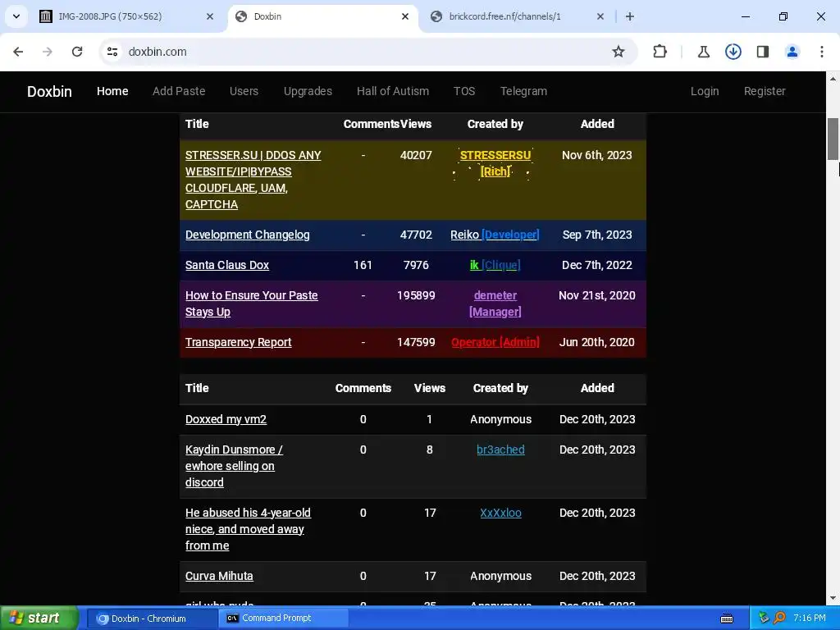Open the Add Paste nav item
This screenshot has width=840, height=630.
pyautogui.click(x=179, y=91)
